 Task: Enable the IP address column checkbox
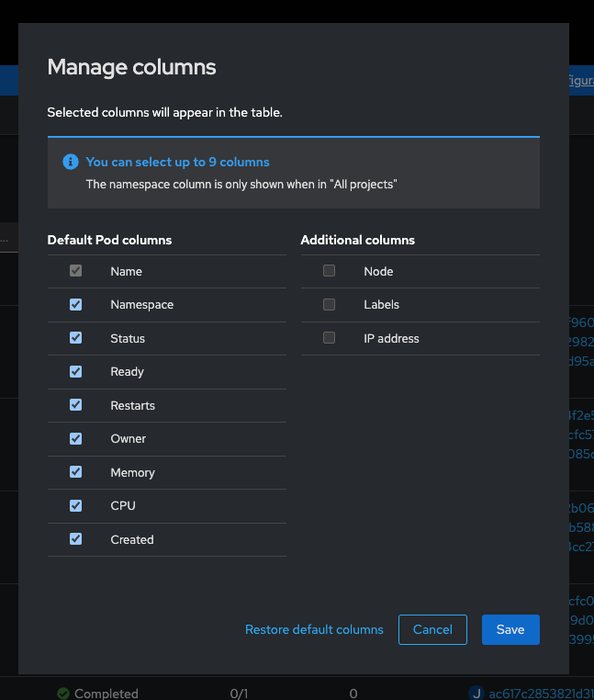point(330,338)
